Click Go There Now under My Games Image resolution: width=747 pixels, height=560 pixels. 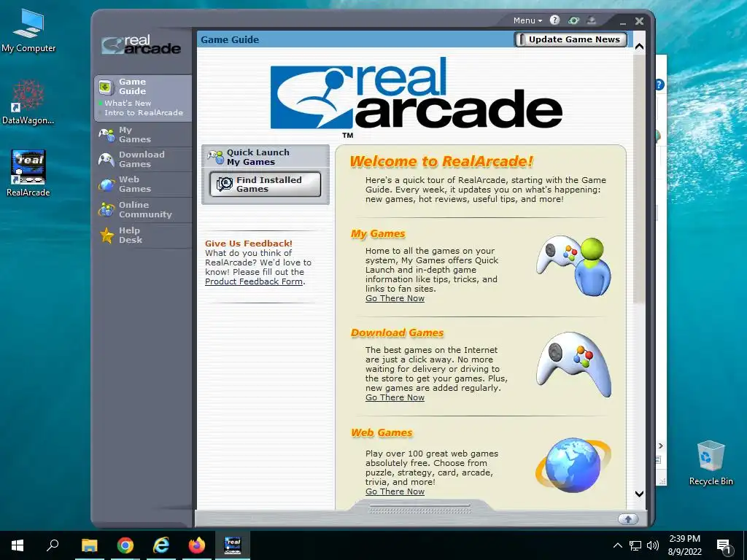[x=395, y=298]
